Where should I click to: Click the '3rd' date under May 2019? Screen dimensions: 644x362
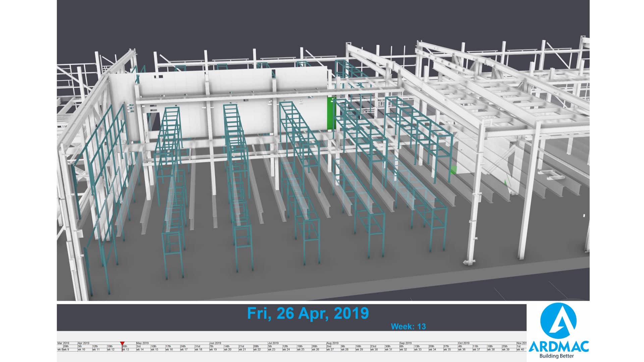tap(139, 346)
